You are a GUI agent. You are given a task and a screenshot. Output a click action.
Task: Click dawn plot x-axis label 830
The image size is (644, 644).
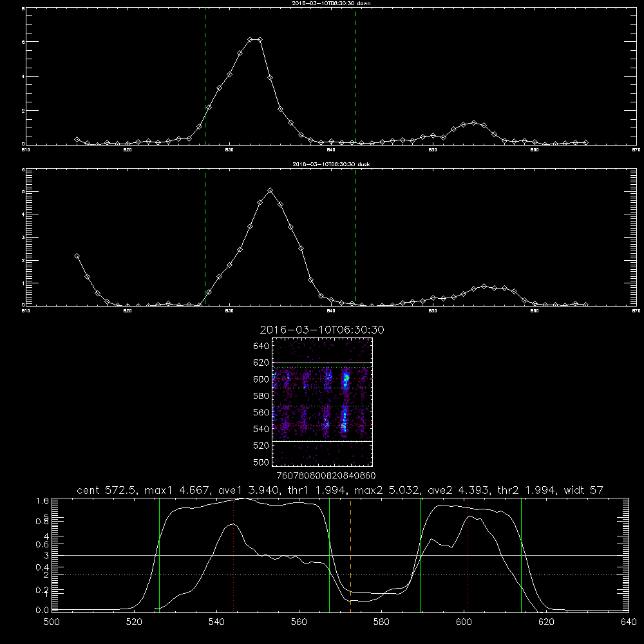pyautogui.click(x=229, y=150)
